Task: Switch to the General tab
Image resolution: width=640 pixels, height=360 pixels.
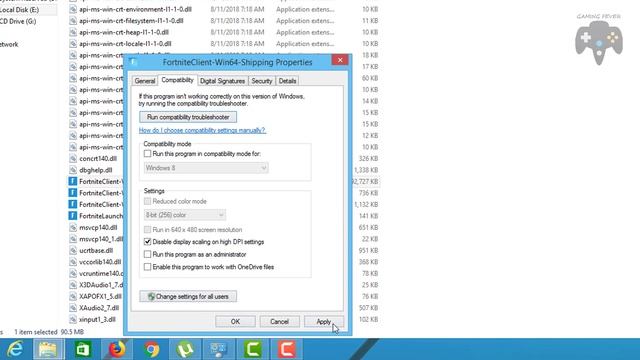Action: pyautogui.click(x=144, y=81)
